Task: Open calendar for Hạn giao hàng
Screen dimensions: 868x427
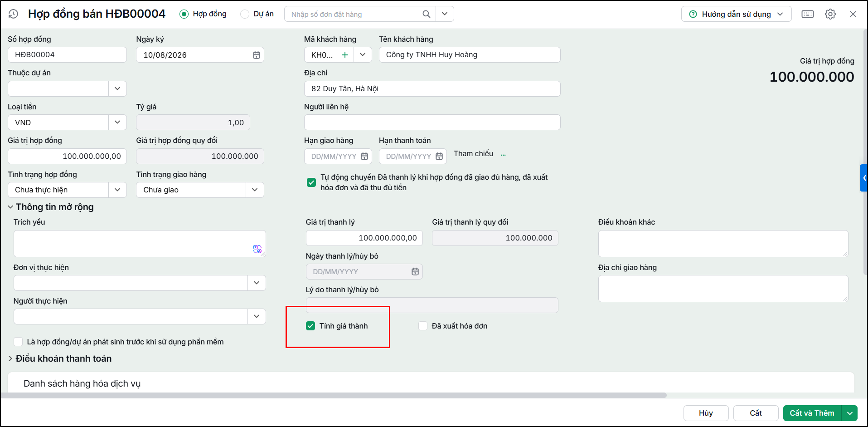Action: tap(364, 157)
